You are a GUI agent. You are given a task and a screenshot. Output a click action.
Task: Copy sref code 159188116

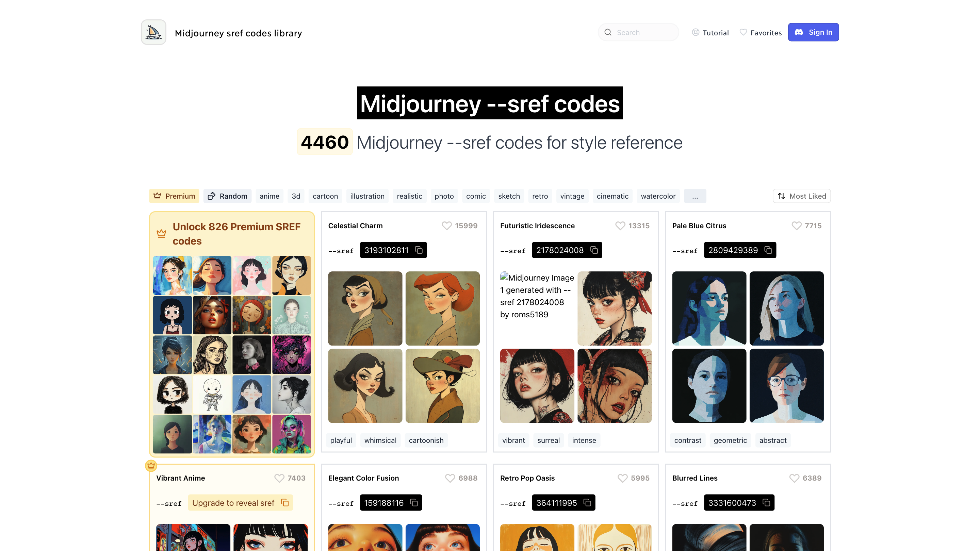(x=414, y=503)
